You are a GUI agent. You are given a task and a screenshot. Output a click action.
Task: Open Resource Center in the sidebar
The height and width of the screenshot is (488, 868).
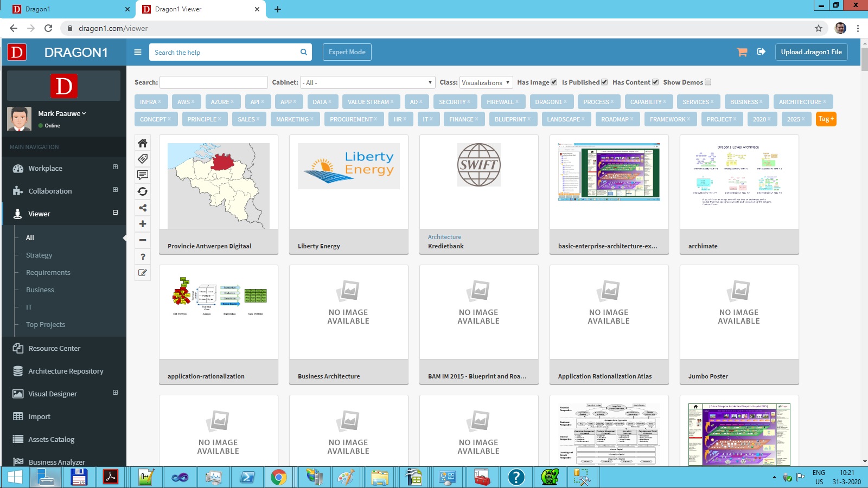[x=54, y=348]
